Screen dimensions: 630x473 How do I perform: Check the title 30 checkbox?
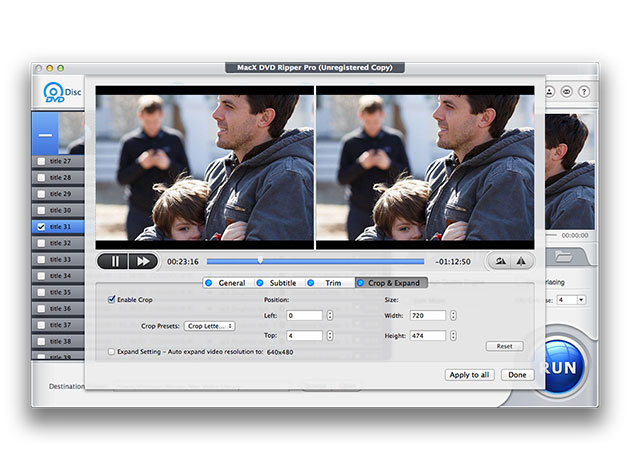click(41, 210)
